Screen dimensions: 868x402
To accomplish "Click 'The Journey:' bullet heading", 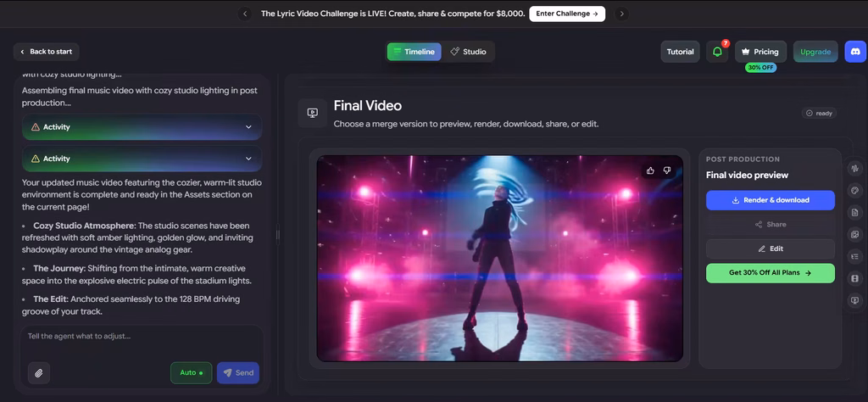I will 58,269.
